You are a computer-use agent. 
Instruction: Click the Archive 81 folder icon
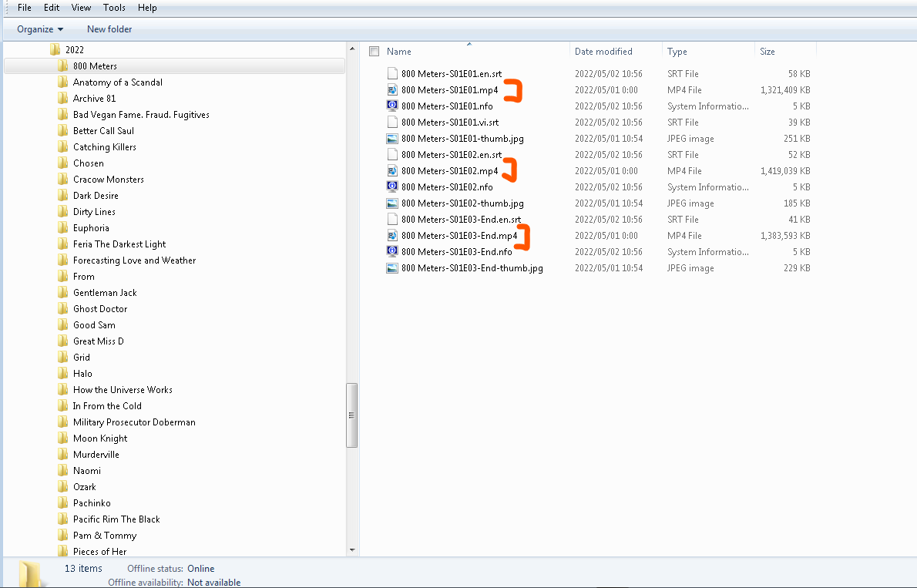click(63, 99)
